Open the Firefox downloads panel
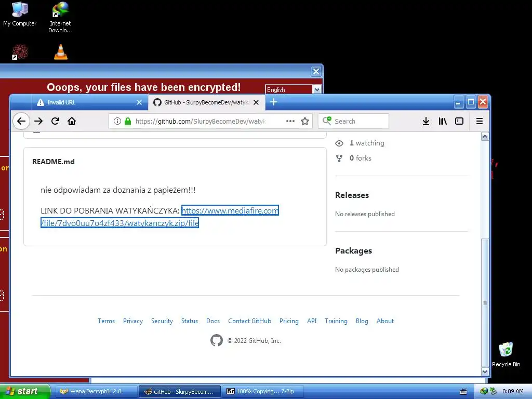The width and height of the screenshot is (532, 399). click(426, 121)
